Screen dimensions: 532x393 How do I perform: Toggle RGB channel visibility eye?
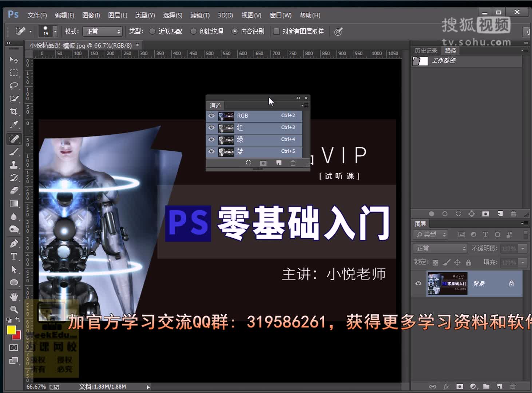pos(211,115)
